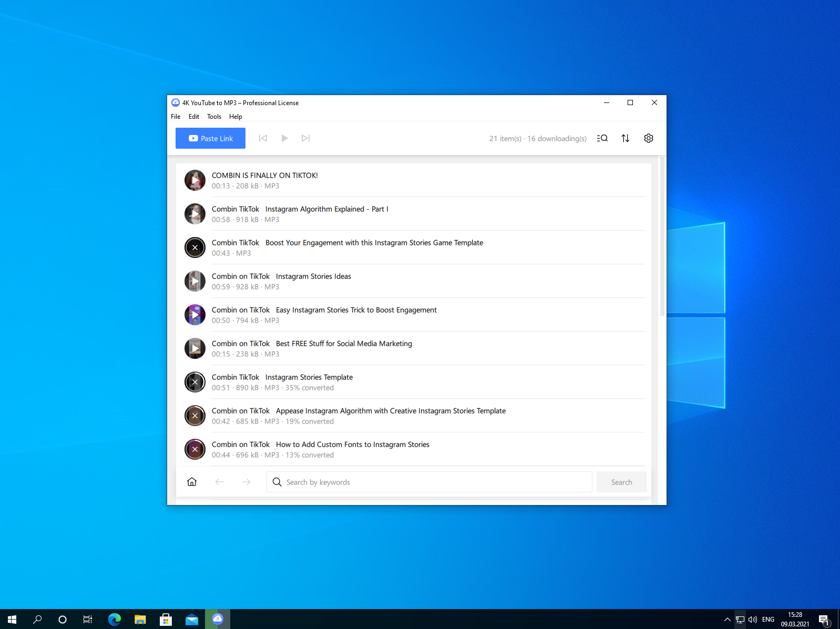The height and width of the screenshot is (629, 840).
Task: Click the 13% converted progress text
Action: click(x=310, y=455)
